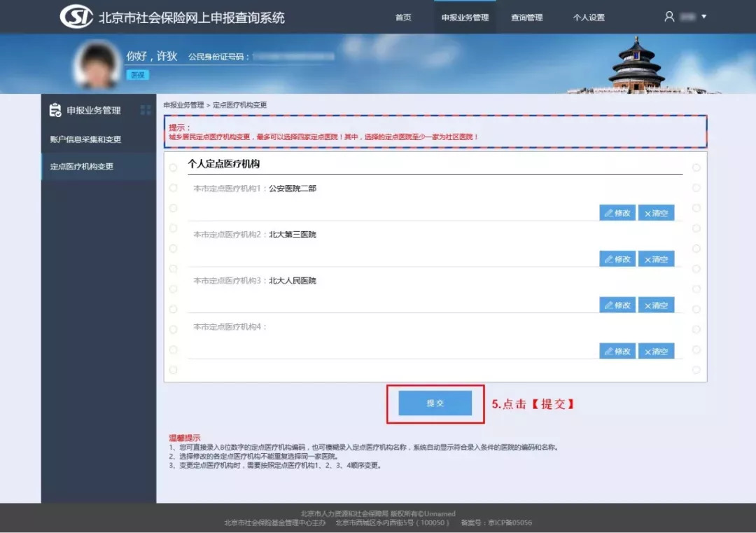Open the 首页 navigation tab

pos(402,17)
